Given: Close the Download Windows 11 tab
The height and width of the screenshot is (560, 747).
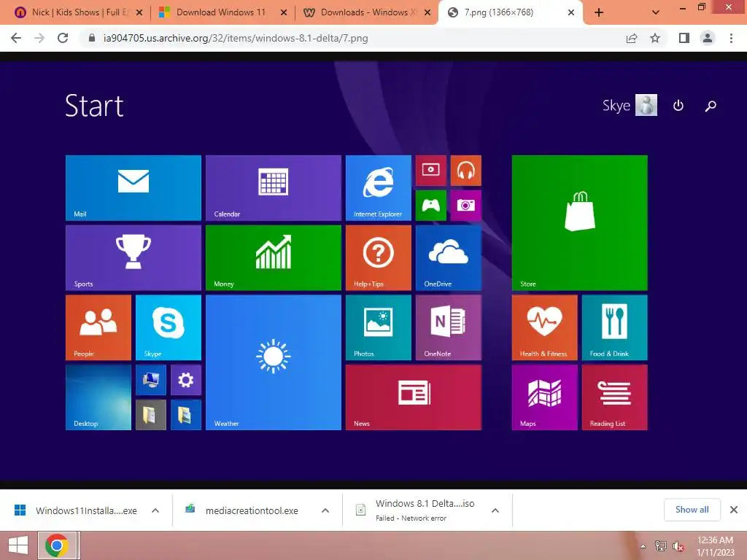Looking at the screenshot, I should pos(284,12).
